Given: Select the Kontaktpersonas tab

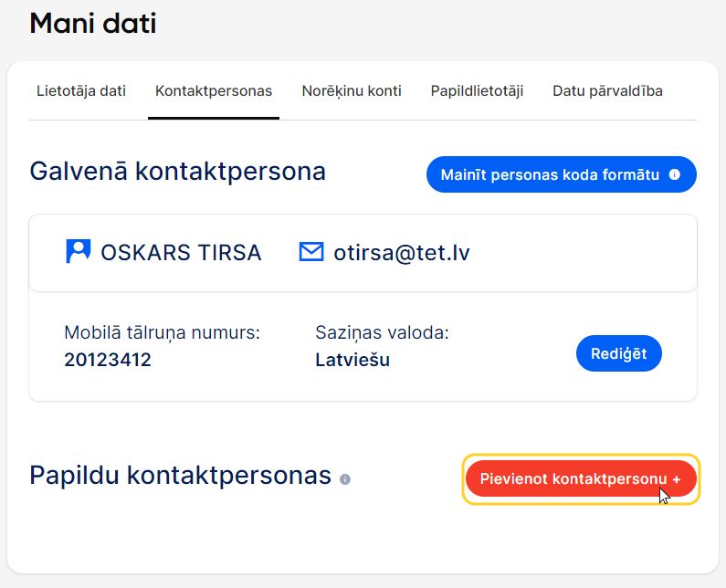Looking at the screenshot, I should 214,90.
